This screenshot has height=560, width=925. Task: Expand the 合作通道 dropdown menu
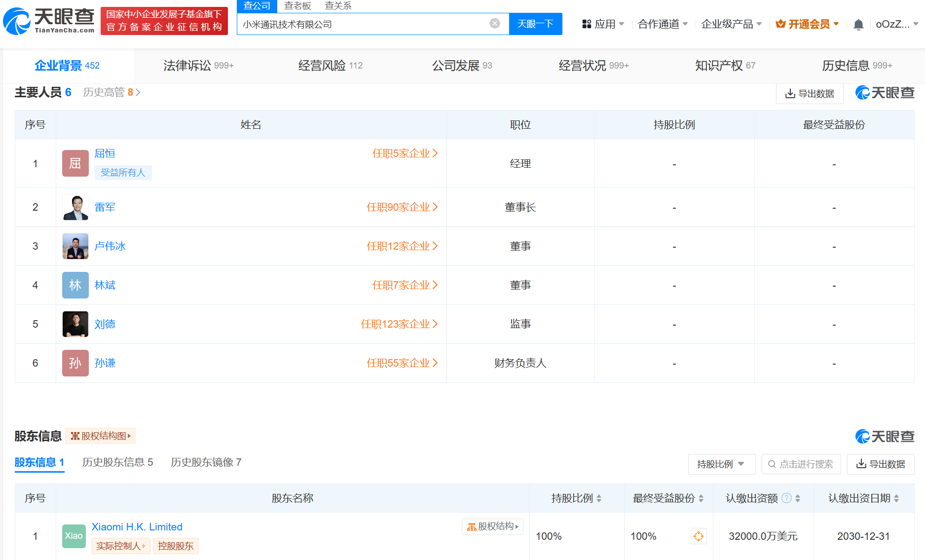pyautogui.click(x=663, y=24)
